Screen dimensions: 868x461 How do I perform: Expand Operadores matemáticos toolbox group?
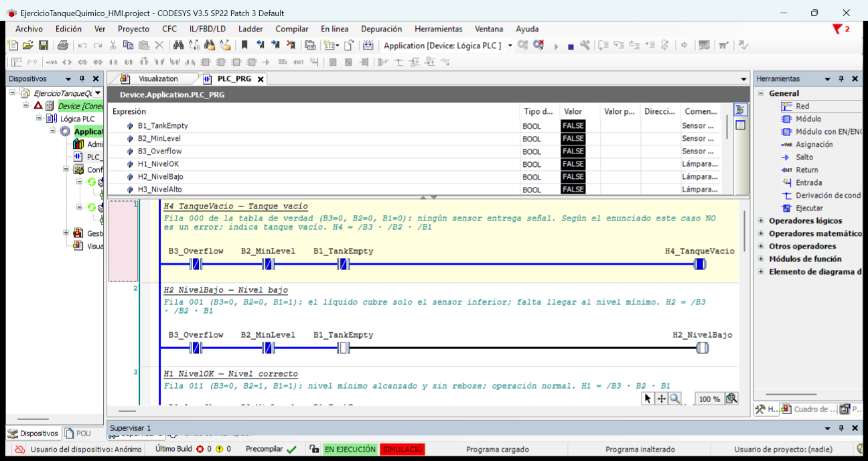[x=761, y=233]
